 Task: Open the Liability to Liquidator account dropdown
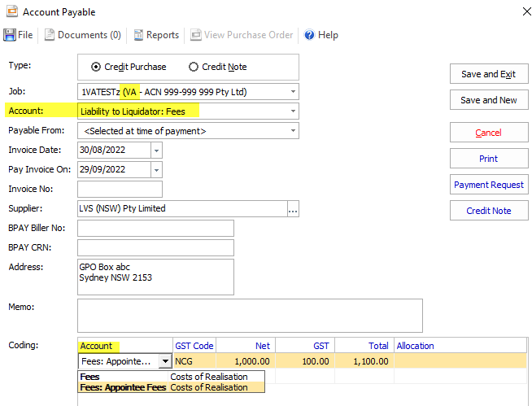tap(293, 111)
